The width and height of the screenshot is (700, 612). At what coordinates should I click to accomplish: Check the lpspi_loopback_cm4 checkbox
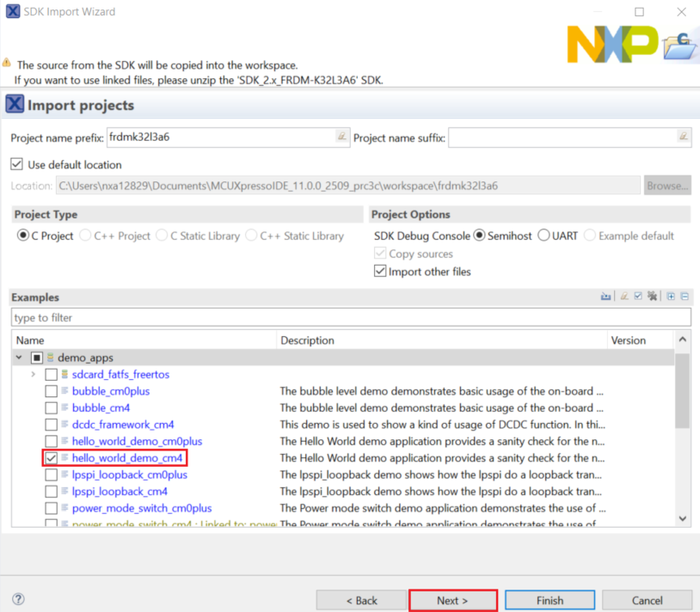tap(51, 492)
